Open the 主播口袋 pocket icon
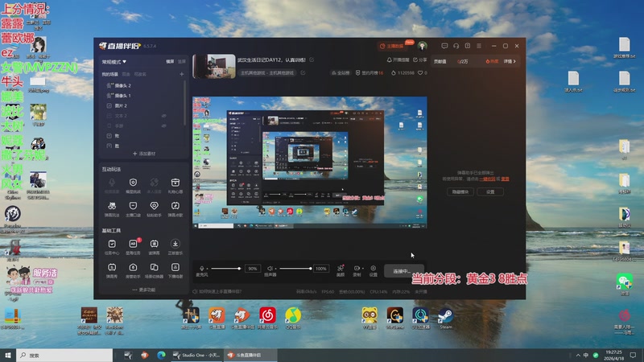 (133, 206)
